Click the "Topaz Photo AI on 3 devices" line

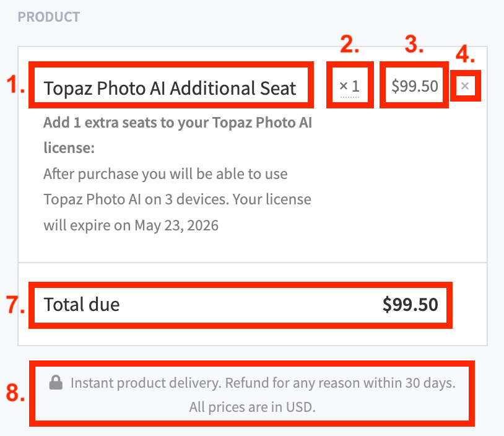coord(177,199)
